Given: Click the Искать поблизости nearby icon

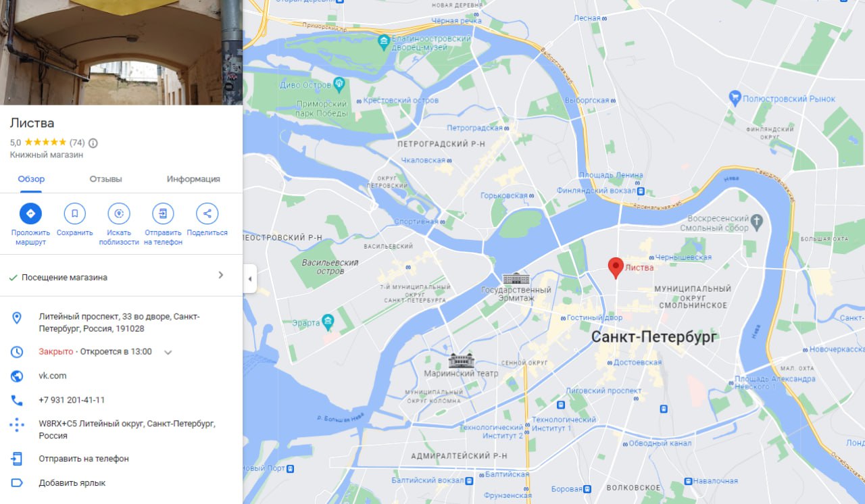Looking at the screenshot, I should 119,214.
